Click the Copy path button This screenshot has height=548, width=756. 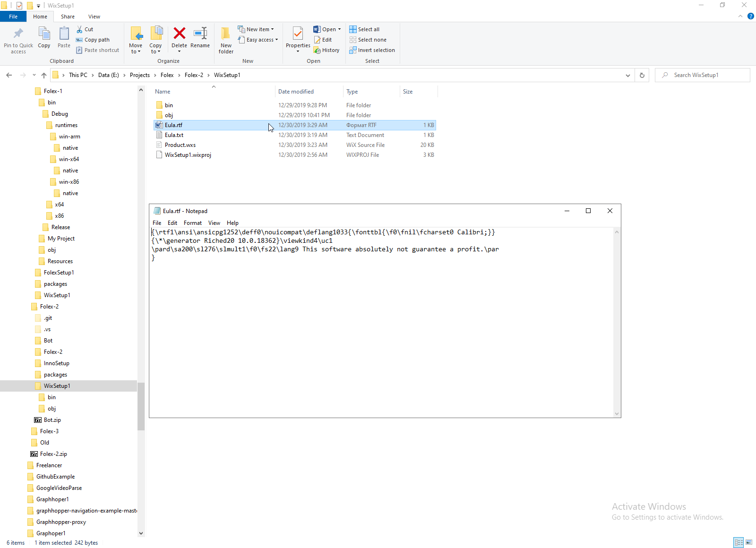click(x=93, y=40)
